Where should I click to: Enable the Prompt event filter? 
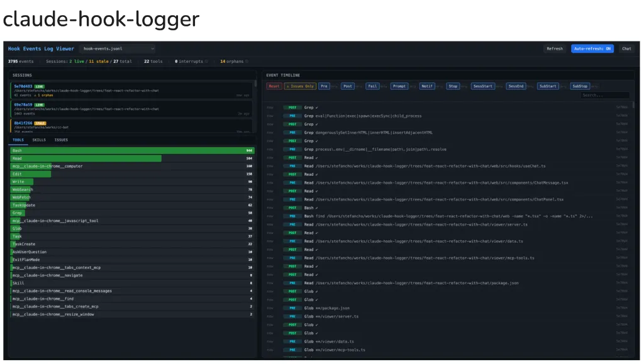(400, 86)
